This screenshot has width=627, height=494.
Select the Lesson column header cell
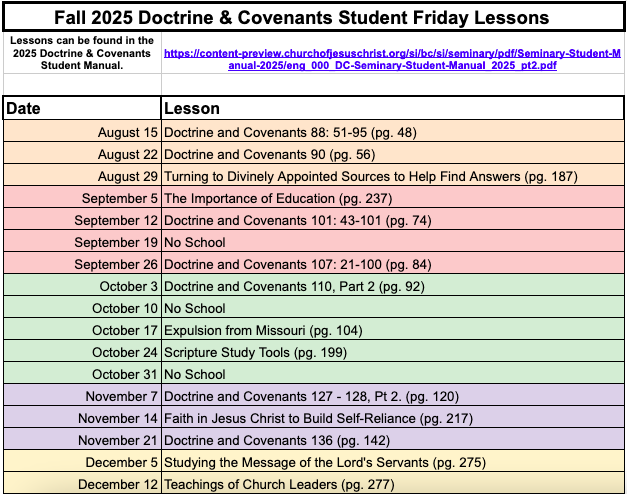coord(393,108)
